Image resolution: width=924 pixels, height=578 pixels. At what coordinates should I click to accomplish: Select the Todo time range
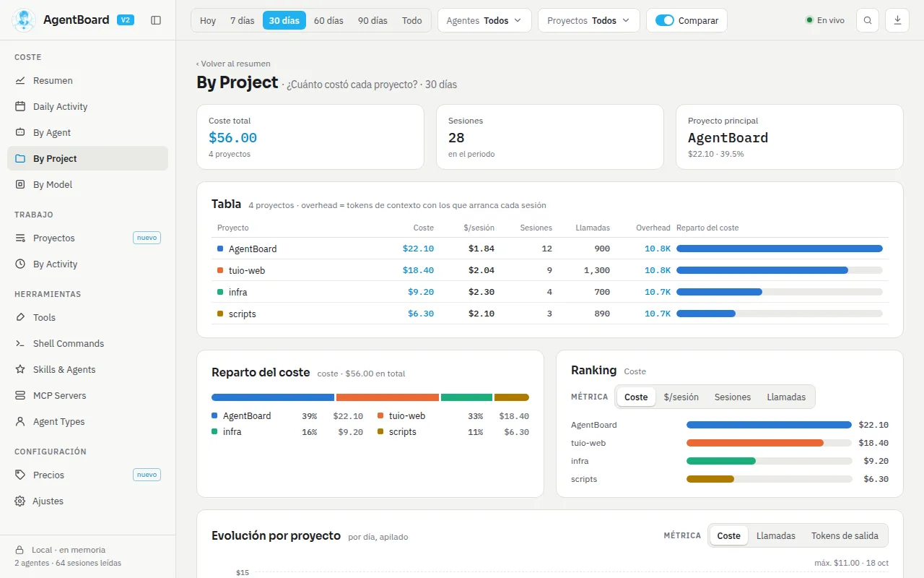pos(412,20)
